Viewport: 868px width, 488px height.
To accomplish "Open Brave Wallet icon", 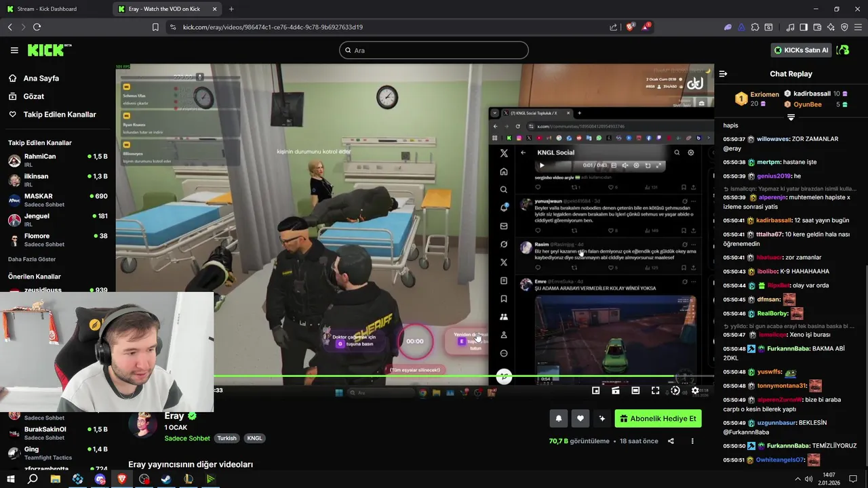I will [x=817, y=27].
